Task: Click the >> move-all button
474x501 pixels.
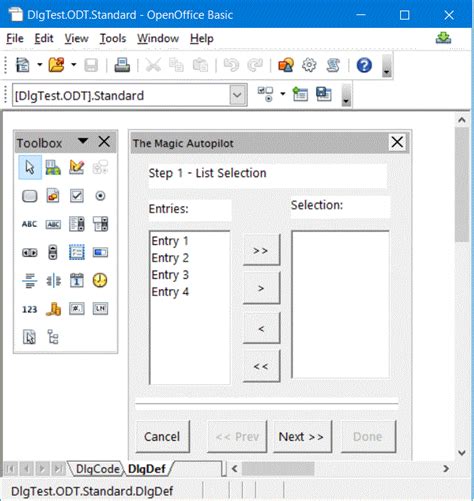Action: (x=261, y=250)
